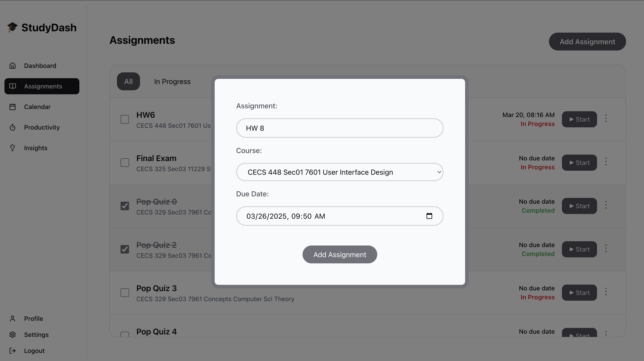Tick the Pop Quiz 3 checkbox

(125, 293)
